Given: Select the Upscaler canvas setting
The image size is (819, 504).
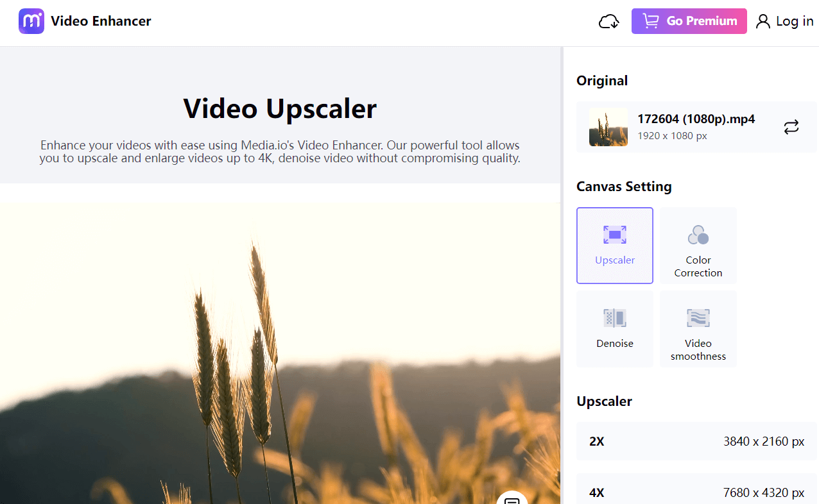Looking at the screenshot, I should pyautogui.click(x=615, y=246).
